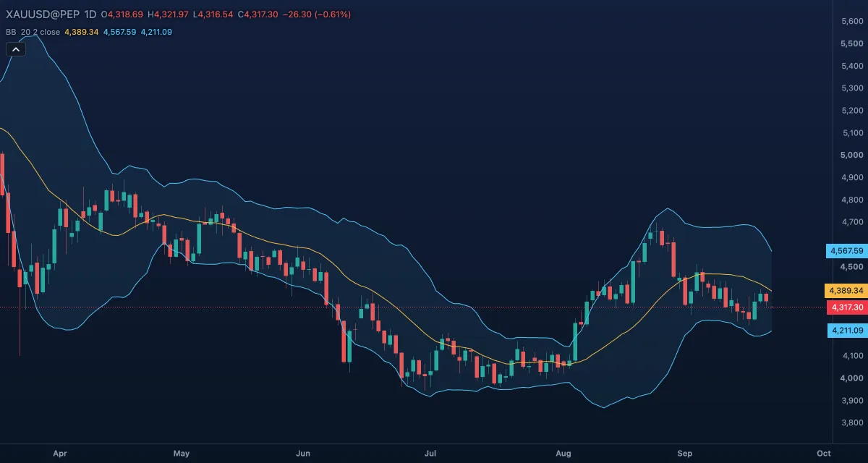Select the 5,000 price level on the axis

[854, 155]
